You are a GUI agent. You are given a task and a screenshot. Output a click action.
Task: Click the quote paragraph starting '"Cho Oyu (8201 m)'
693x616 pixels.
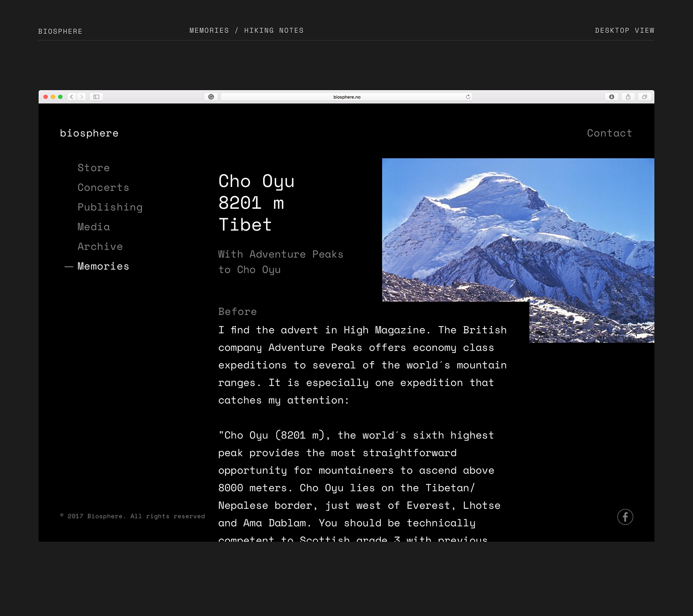click(x=359, y=486)
